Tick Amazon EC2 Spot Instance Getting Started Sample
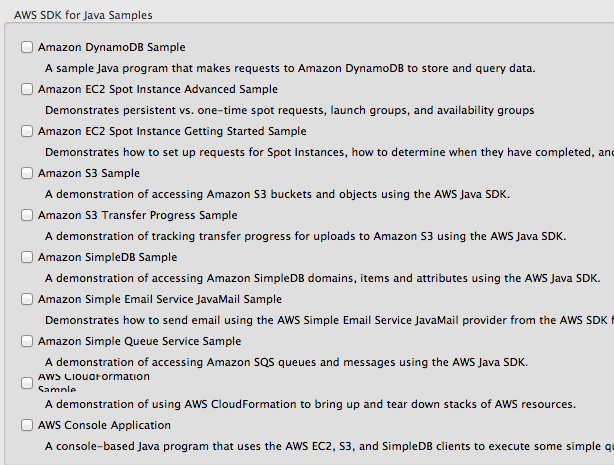Viewport: 614px width, 465px height. pos(27,131)
